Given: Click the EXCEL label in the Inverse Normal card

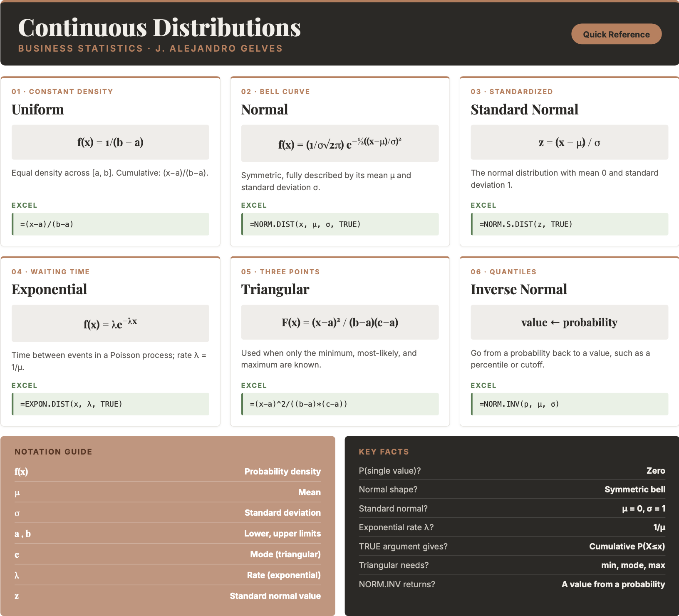Looking at the screenshot, I should point(483,385).
